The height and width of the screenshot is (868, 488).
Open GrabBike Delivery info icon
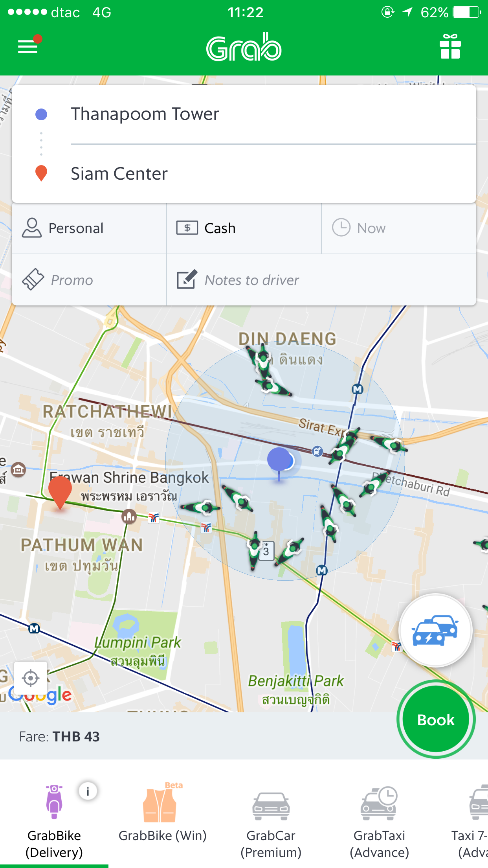88,791
